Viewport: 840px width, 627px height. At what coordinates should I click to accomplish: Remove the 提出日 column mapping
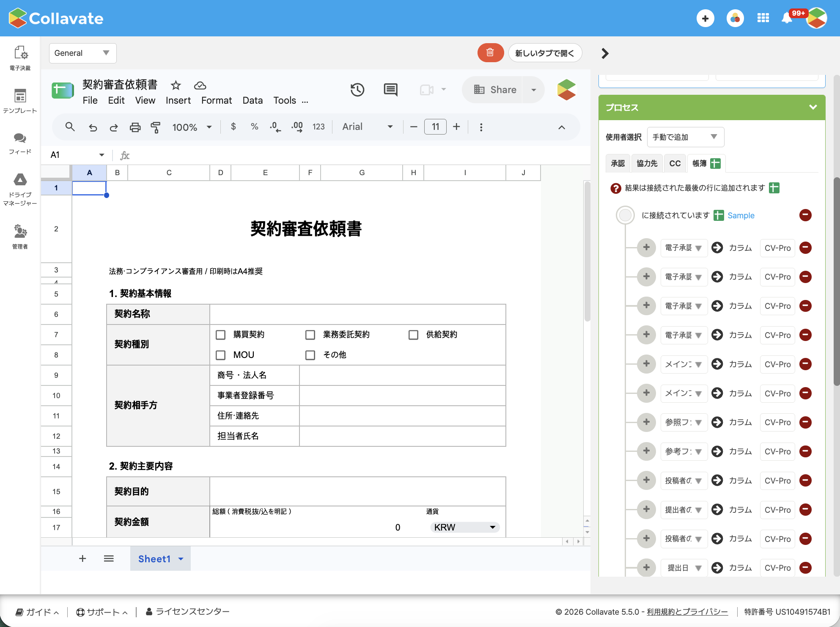click(x=805, y=567)
